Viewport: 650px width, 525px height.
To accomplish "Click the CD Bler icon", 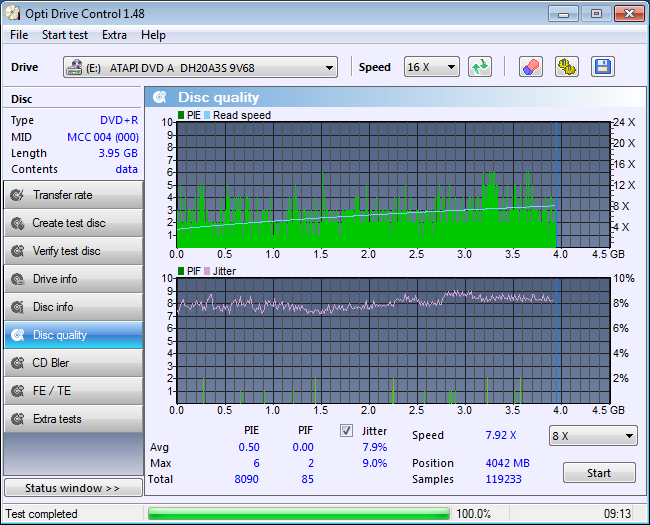I will coord(17,363).
